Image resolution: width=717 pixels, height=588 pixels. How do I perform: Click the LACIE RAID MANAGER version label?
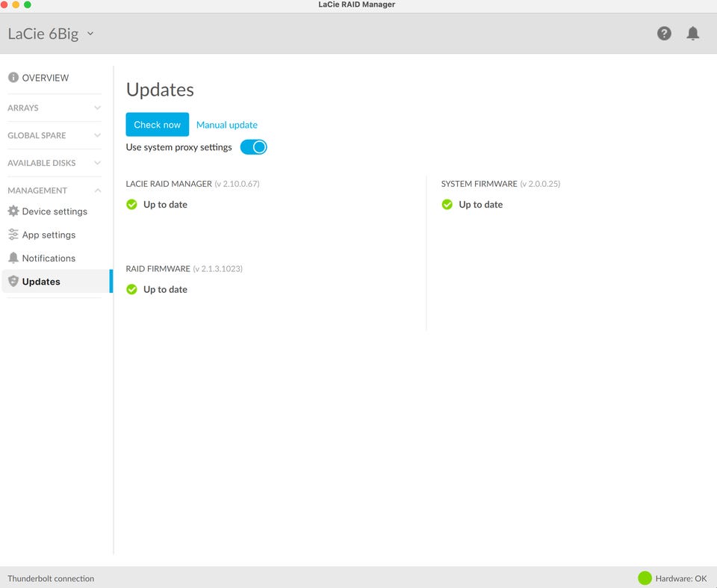click(x=193, y=184)
